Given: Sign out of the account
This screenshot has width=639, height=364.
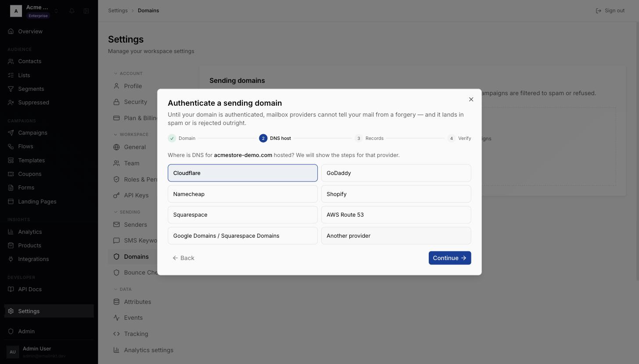Looking at the screenshot, I should (x=610, y=11).
